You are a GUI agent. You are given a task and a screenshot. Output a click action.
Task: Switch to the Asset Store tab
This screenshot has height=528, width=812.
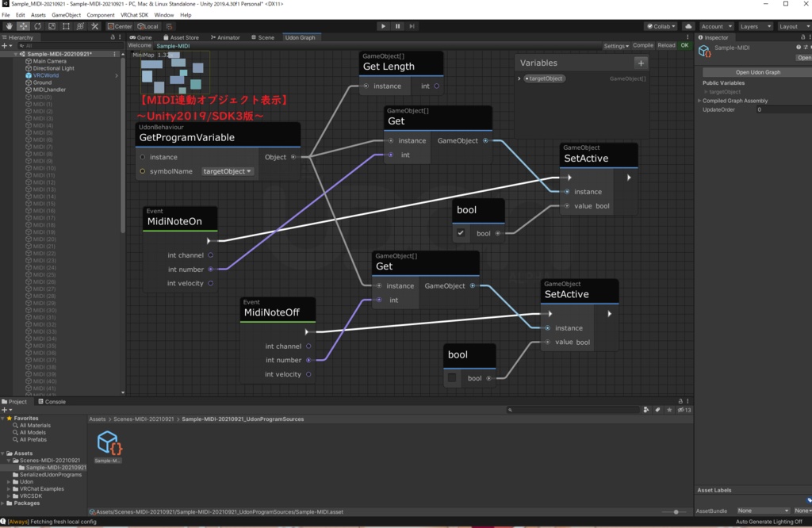[x=182, y=37]
